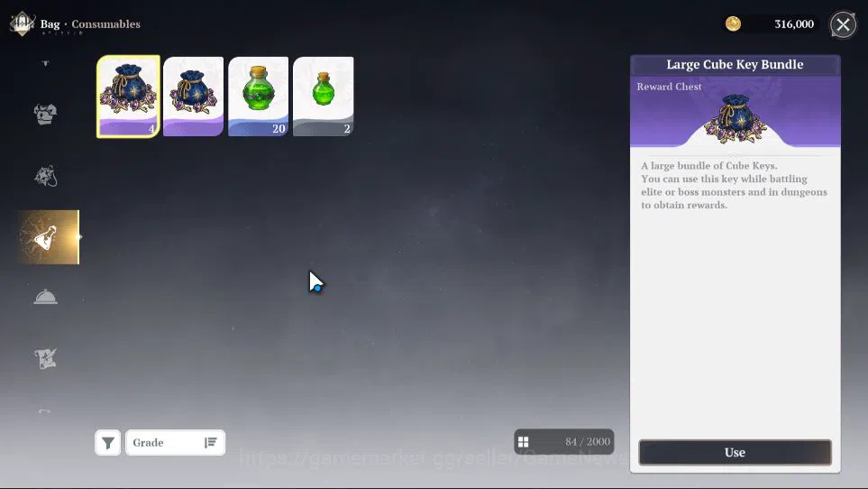Click the 316,000 gold amount
Viewport: 868px width, 489px height.
tap(794, 23)
